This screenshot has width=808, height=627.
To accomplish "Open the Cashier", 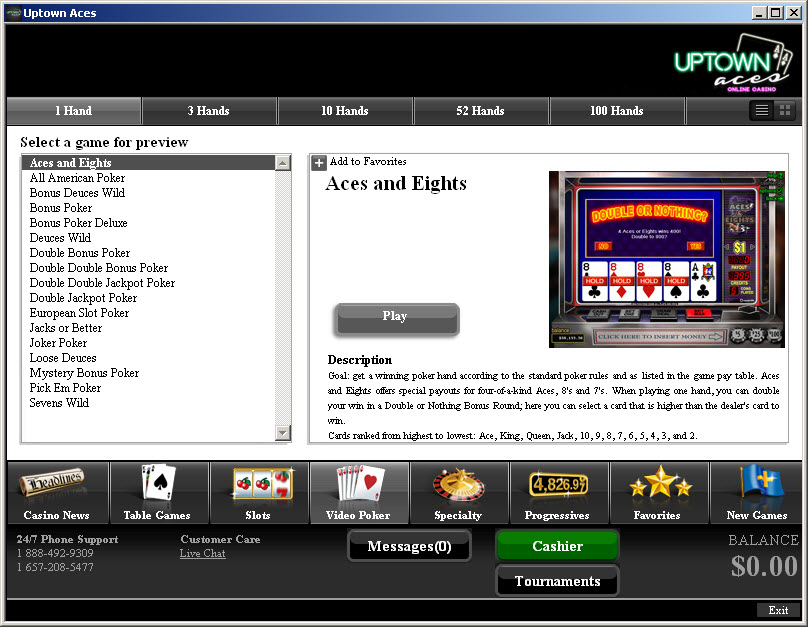I will [557, 546].
